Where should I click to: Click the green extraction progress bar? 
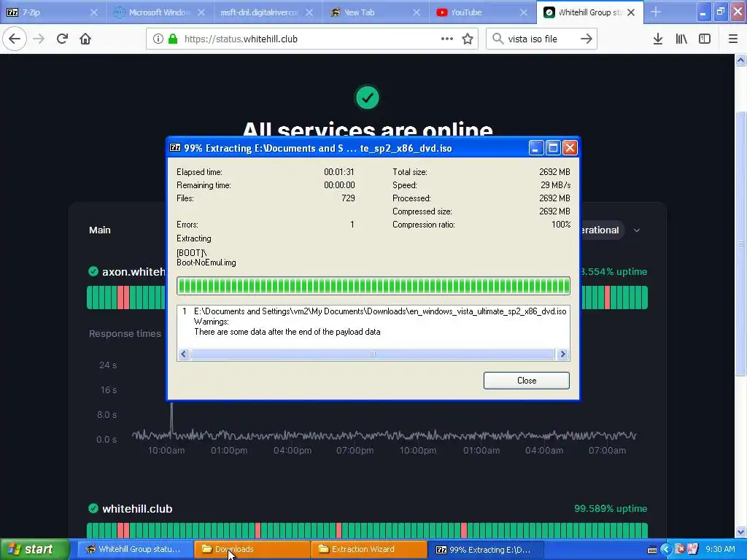[373, 286]
